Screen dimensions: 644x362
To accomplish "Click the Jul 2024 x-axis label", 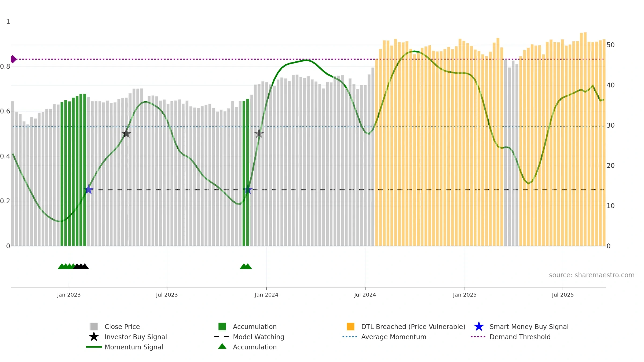I will pyautogui.click(x=365, y=295).
